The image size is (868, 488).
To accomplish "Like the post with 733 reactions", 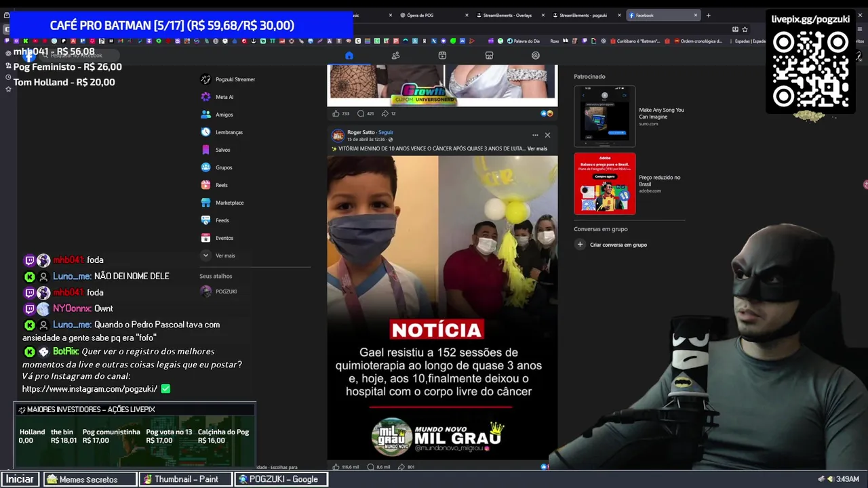I will [x=341, y=114].
